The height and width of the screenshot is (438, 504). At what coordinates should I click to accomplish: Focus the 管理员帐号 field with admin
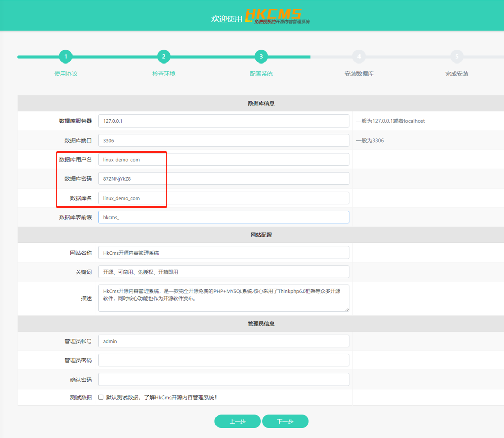tap(224, 341)
